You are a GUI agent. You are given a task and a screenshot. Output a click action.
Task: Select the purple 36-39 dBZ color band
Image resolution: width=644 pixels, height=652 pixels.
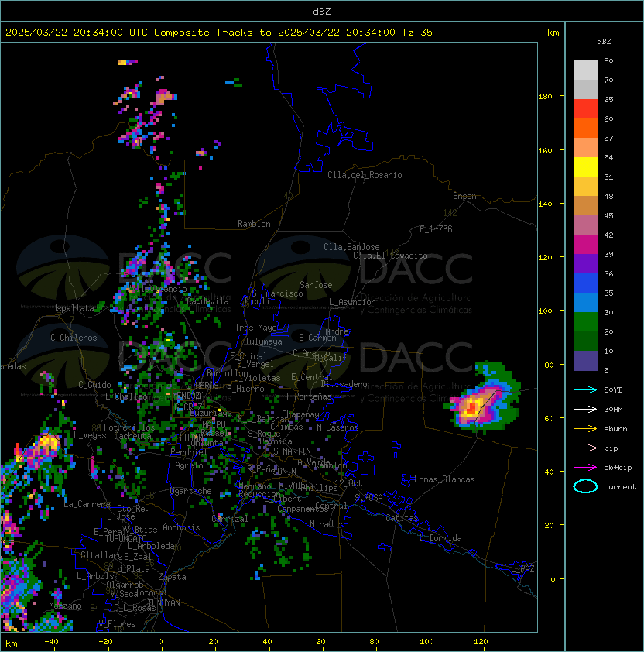click(x=585, y=264)
